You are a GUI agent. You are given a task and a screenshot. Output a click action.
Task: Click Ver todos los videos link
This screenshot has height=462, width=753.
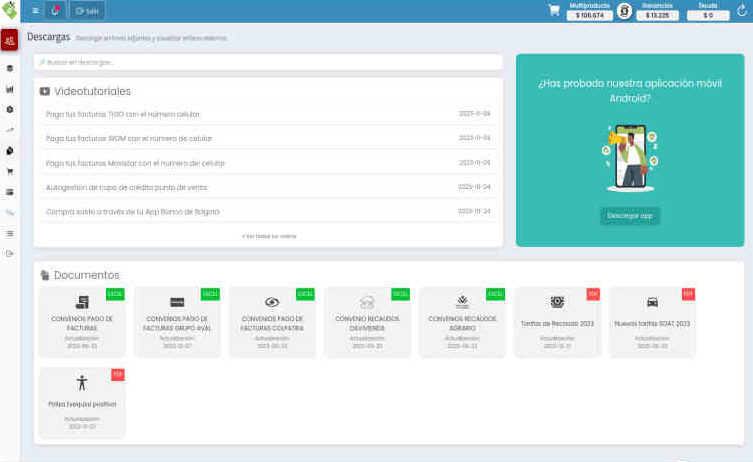point(268,236)
